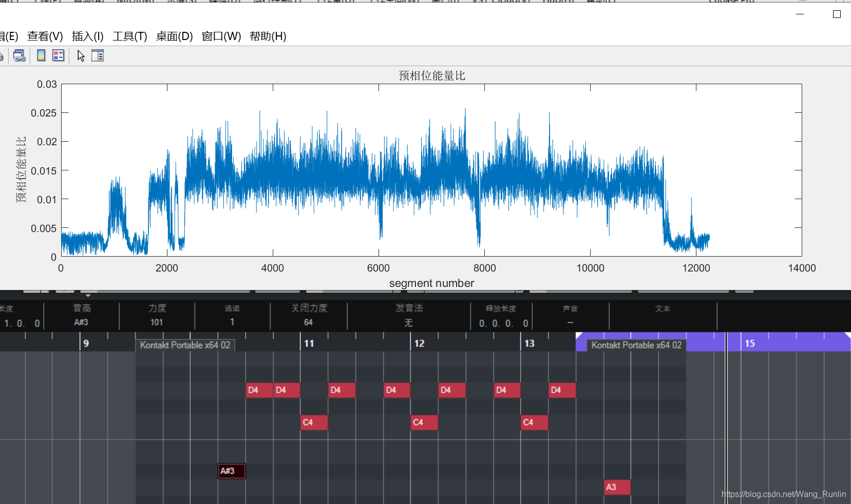Click the 文本 column header
Viewport: 851px width, 504px height.
pyautogui.click(x=663, y=308)
